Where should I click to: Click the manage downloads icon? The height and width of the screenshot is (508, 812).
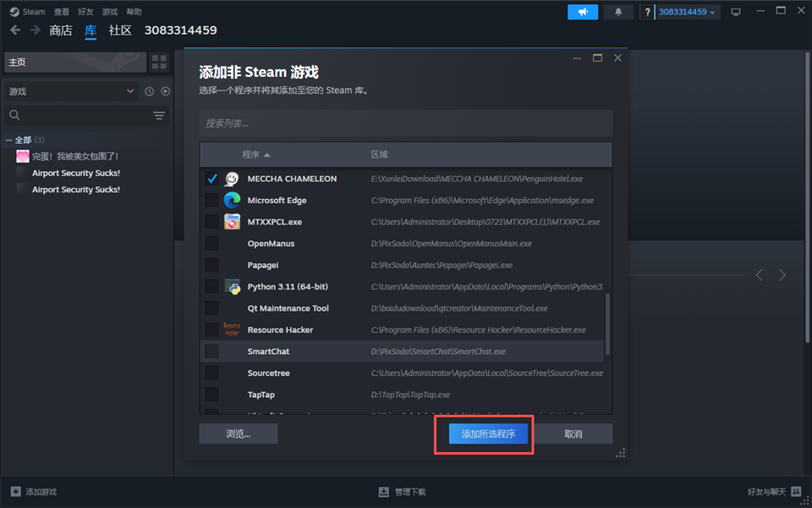384,491
